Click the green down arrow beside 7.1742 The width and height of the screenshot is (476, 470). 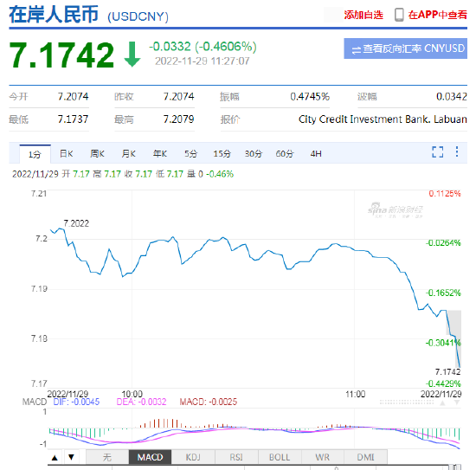[132, 55]
